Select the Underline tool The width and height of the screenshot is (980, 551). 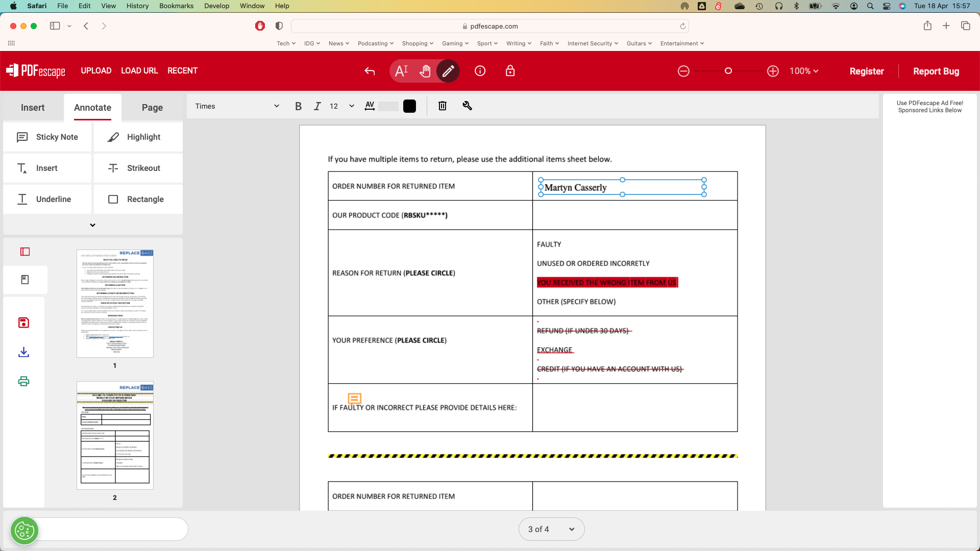(x=47, y=199)
